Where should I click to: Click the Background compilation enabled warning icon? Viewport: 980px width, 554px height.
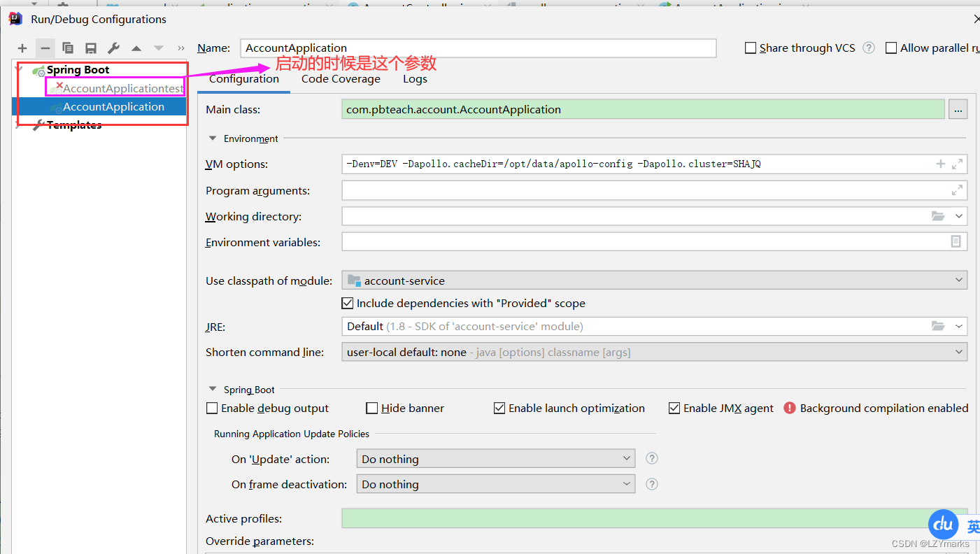pyautogui.click(x=790, y=408)
